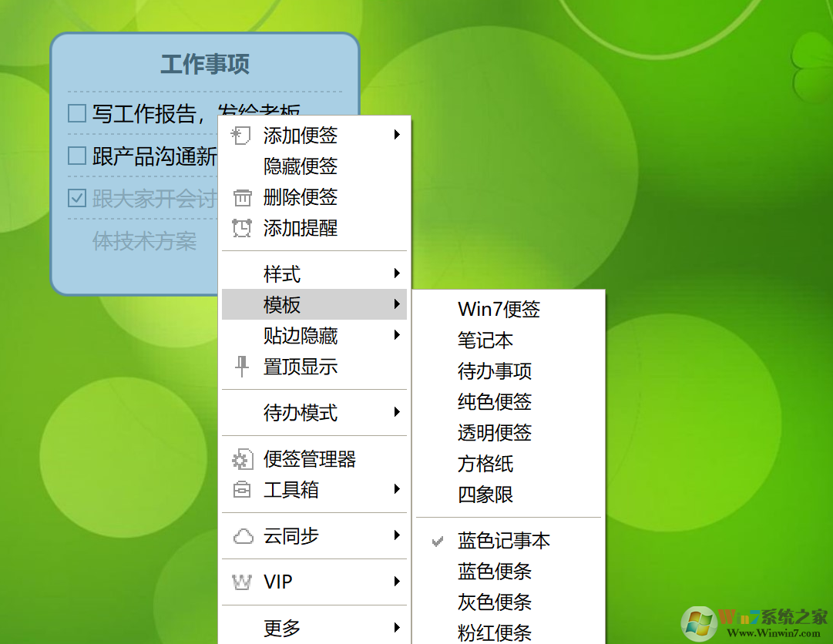Viewport: 833px width, 644px height.
Task: Expand the 样式 submenu arrow
Action: (397, 273)
